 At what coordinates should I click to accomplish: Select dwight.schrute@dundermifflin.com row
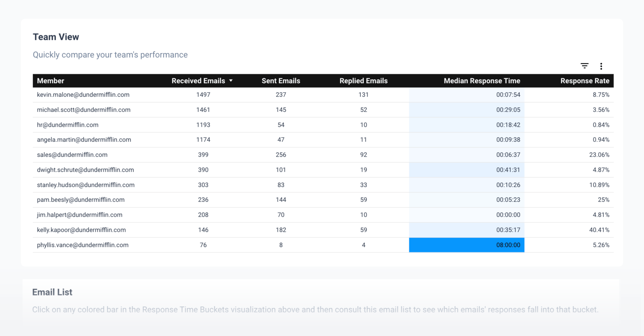[x=85, y=170]
